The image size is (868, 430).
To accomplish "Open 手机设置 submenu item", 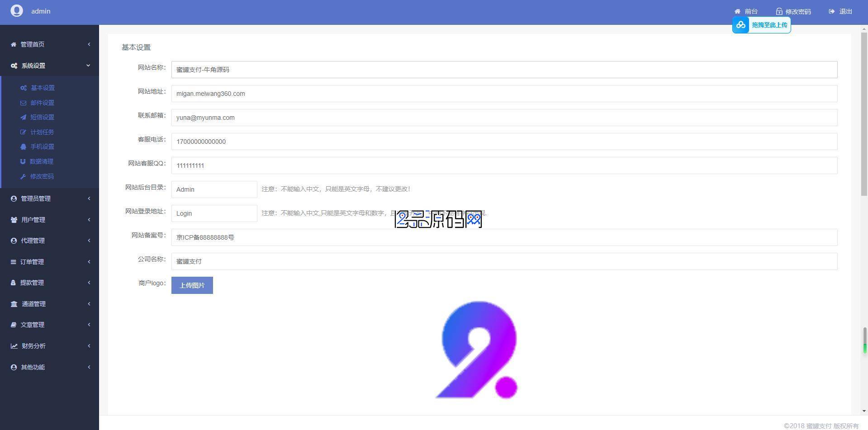I will (x=42, y=146).
